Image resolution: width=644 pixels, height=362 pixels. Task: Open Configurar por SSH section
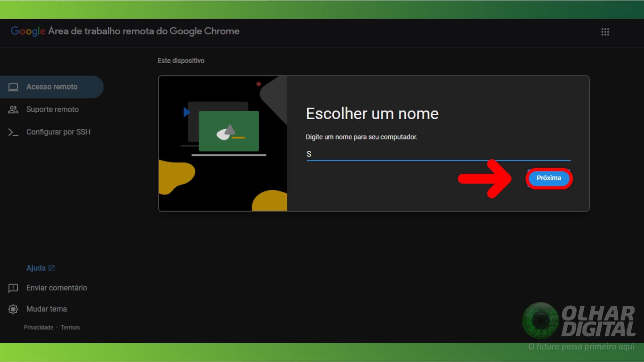pyautogui.click(x=58, y=132)
